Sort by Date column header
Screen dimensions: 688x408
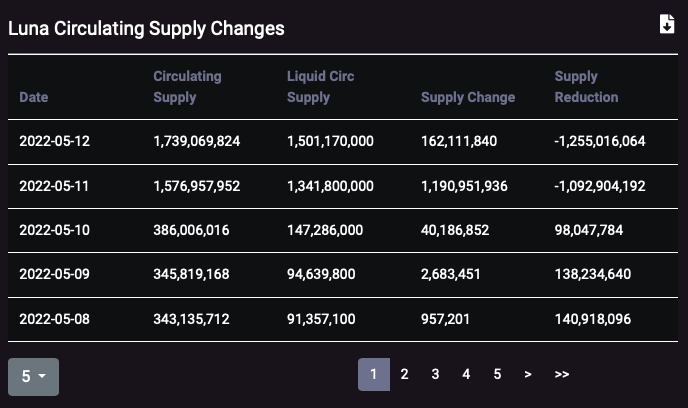click(34, 97)
